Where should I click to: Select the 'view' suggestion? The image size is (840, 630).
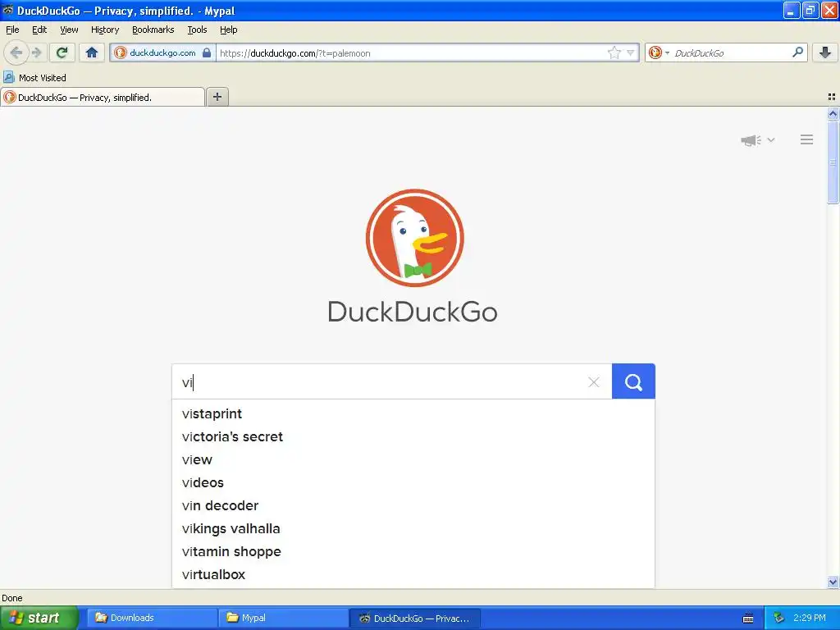[413, 459]
